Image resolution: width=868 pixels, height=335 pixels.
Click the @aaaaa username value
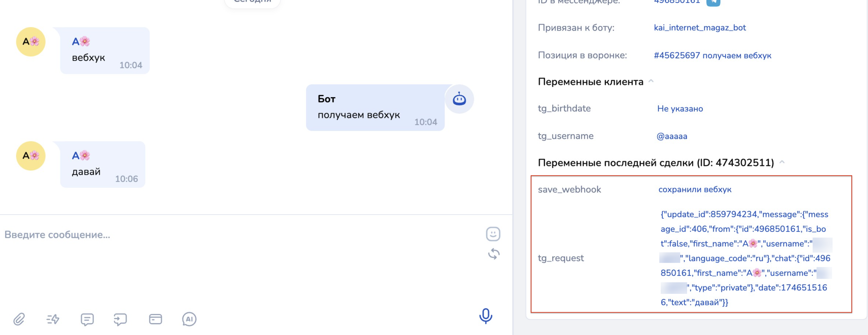coord(672,136)
